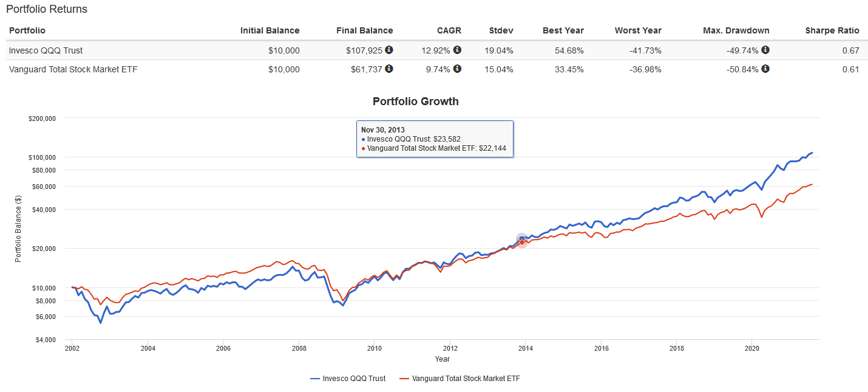Click info icon next to $61,737 final balance
The width and height of the screenshot is (868, 392).
click(x=389, y=69)
